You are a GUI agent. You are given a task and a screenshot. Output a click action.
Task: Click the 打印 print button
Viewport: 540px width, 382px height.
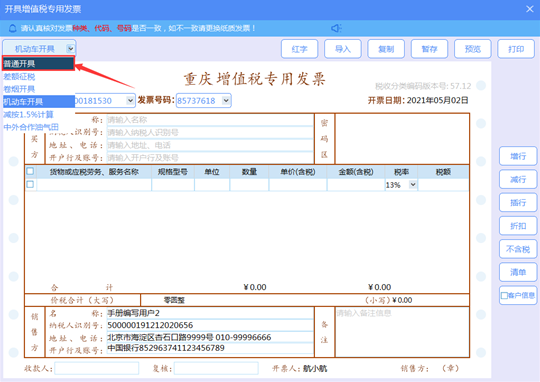pos(516,49)
